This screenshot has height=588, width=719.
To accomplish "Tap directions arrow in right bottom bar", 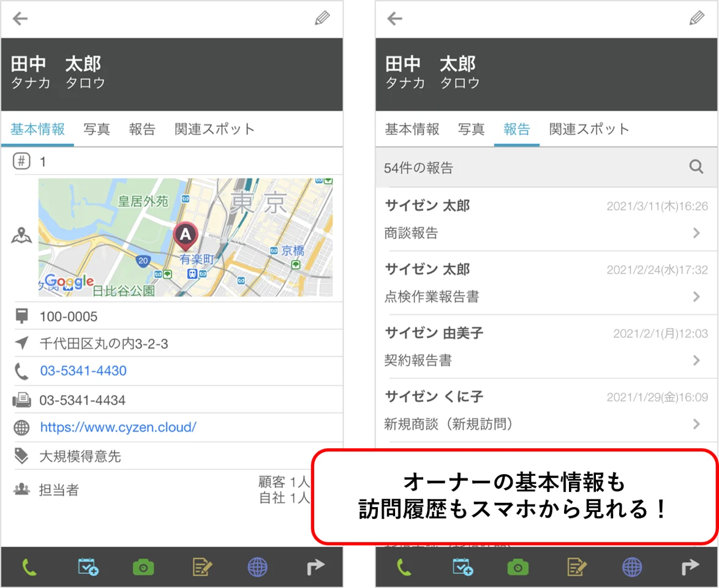I will (x=690, y=567).
